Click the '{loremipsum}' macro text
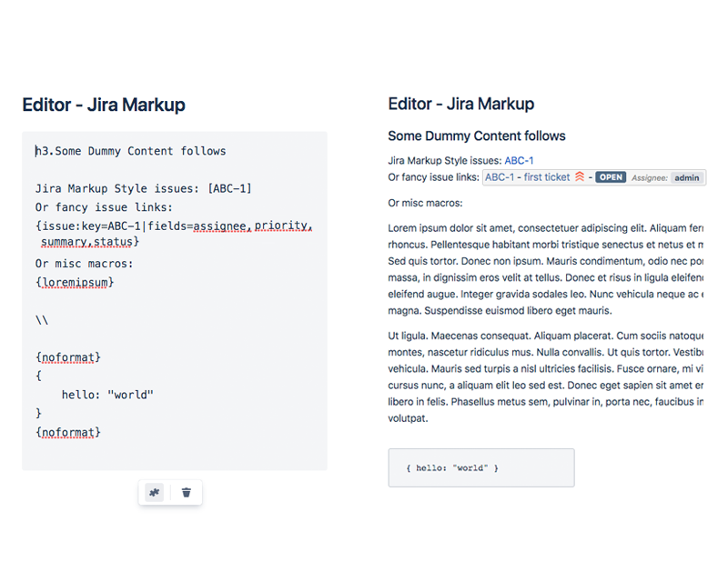Viewport: 728px width, 582px height. pyautogui.click(x=75, y=283)
